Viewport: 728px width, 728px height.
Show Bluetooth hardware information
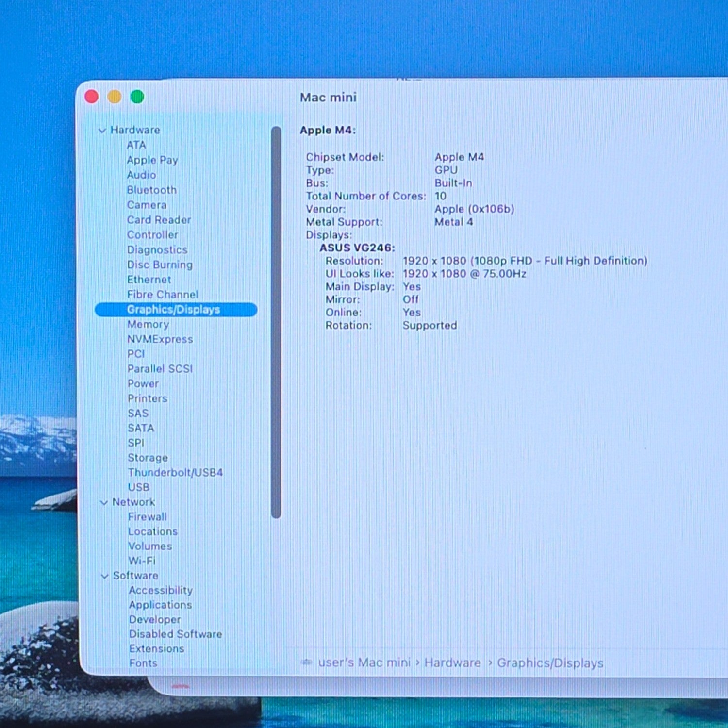pyautogui.click(x=151, y=190)
